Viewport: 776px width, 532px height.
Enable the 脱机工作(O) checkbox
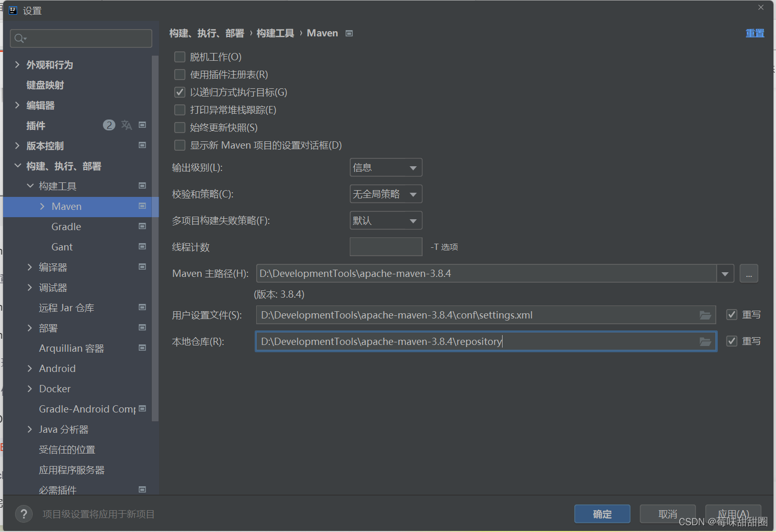click(x=179, y=57)
